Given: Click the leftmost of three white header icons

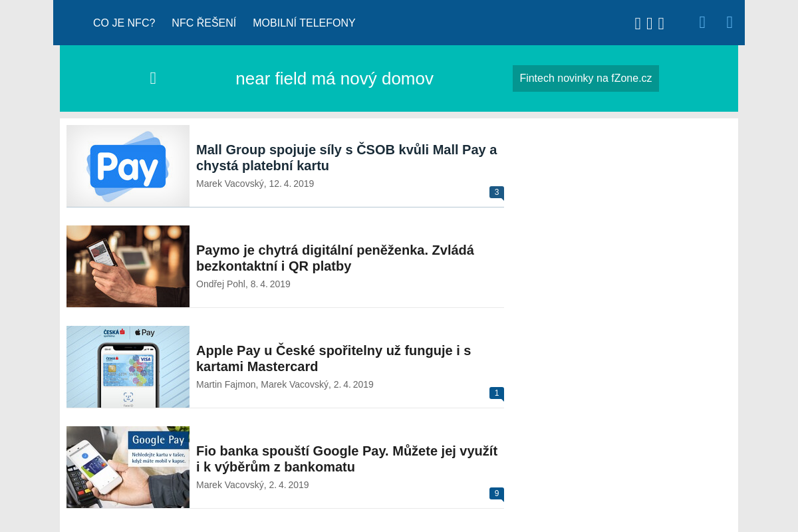Looking at the screenshot, I should click(x=638, y=24).
